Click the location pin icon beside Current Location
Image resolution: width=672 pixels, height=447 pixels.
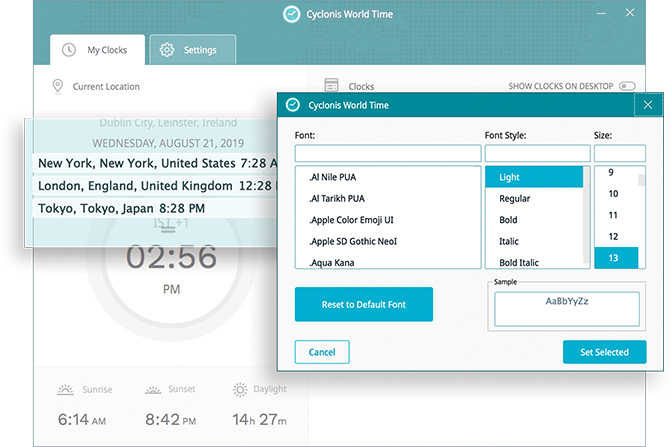[58, 87]
